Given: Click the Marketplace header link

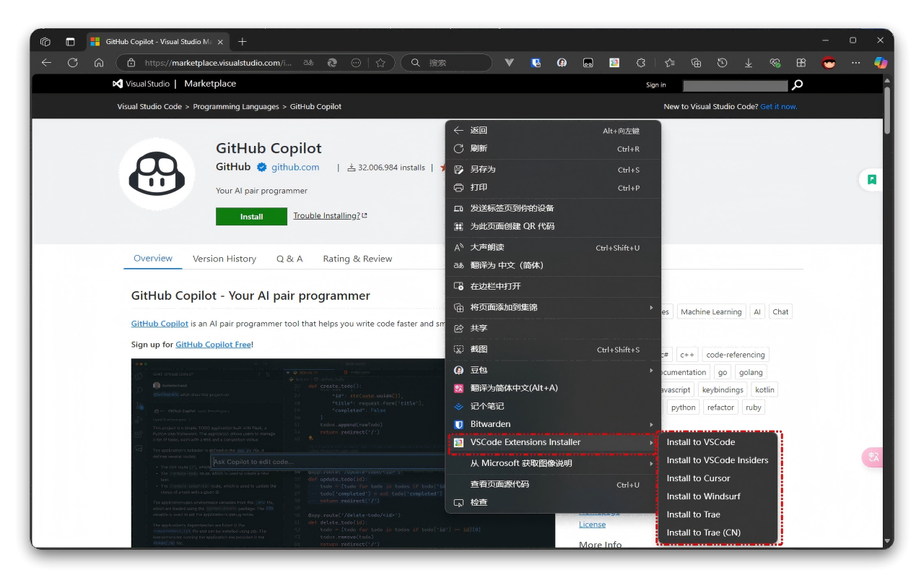Looking at the screenshot, I should click(210, 84).
